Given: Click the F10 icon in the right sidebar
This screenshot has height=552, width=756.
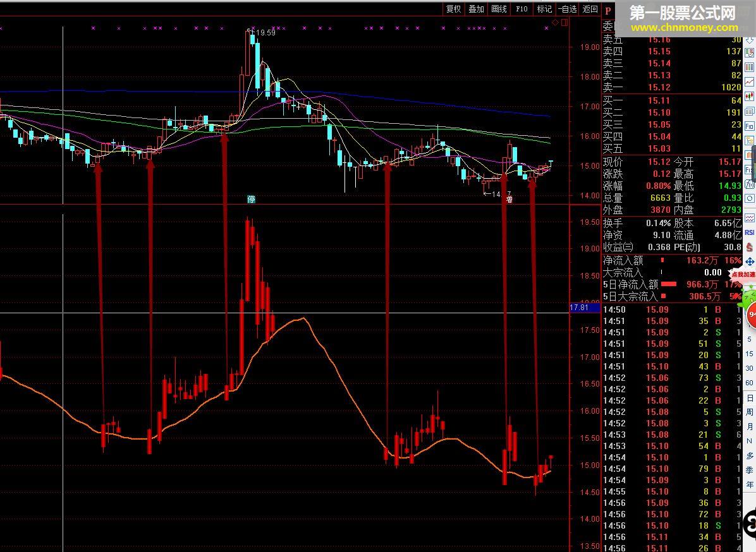Looking at the screenshot, I should point(749,126).
